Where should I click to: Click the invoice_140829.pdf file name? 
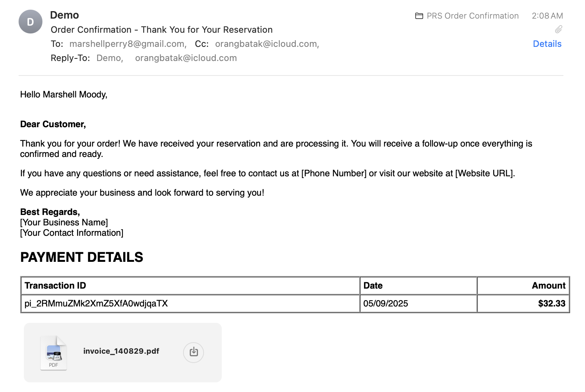[121, 351]
